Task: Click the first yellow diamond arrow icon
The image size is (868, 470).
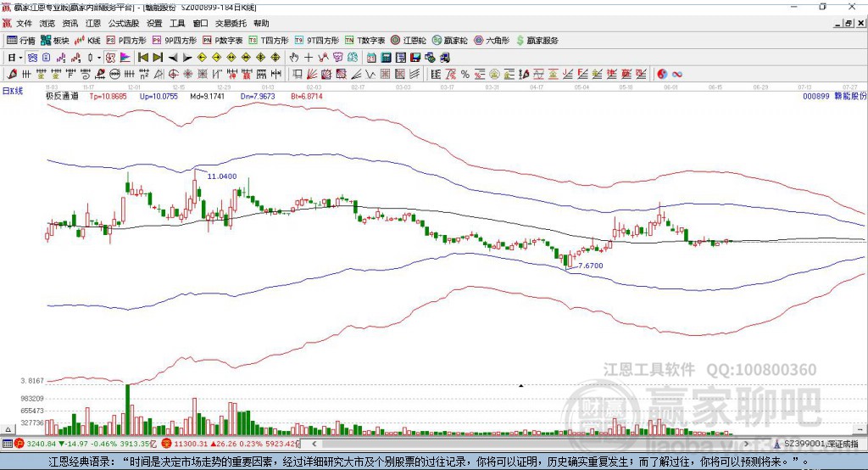Action: 202,58
